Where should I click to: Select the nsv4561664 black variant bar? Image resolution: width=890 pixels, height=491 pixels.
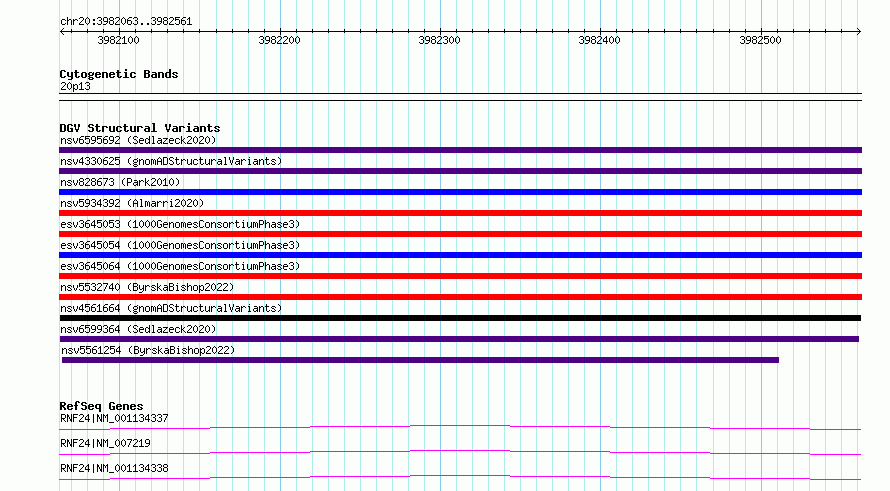[x=460, y=318]
